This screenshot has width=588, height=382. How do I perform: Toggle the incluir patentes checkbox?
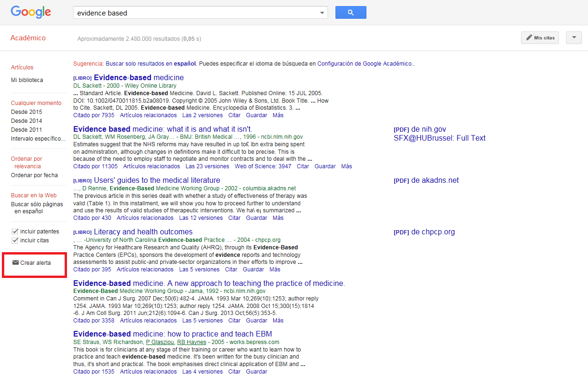(x=15, y=232)
